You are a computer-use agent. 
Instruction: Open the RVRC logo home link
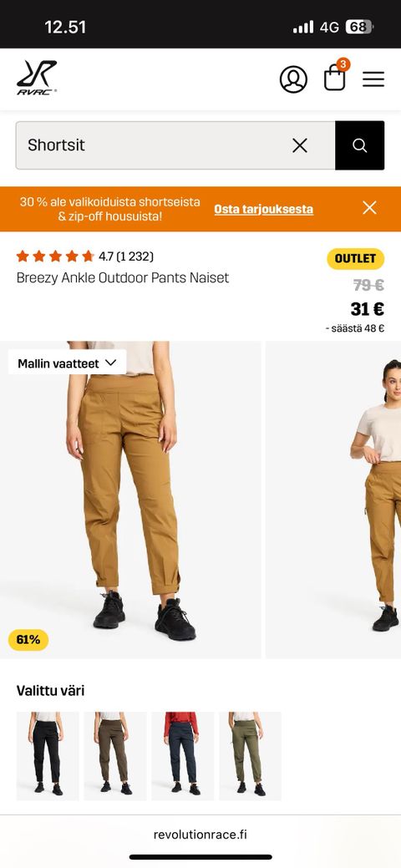point(37,78)
